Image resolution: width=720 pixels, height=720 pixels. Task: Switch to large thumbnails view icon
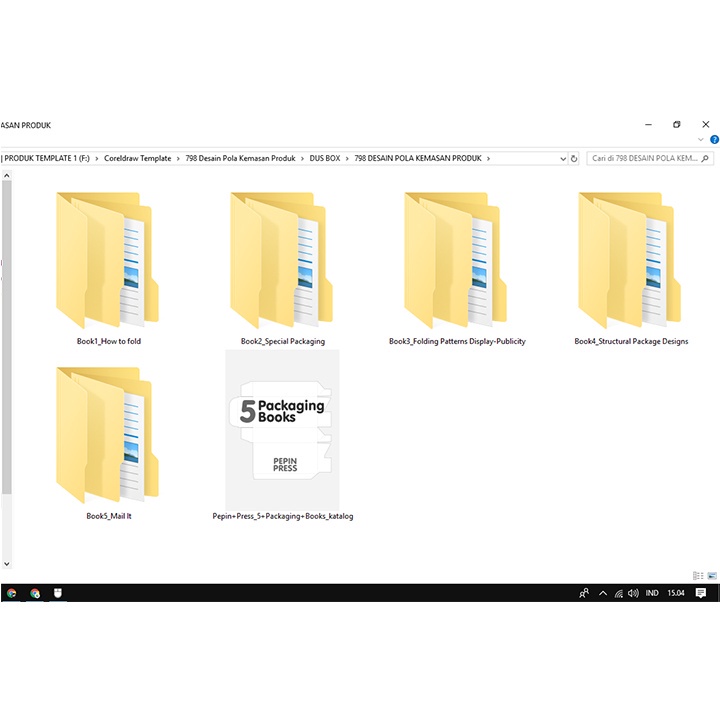(712, 576)
